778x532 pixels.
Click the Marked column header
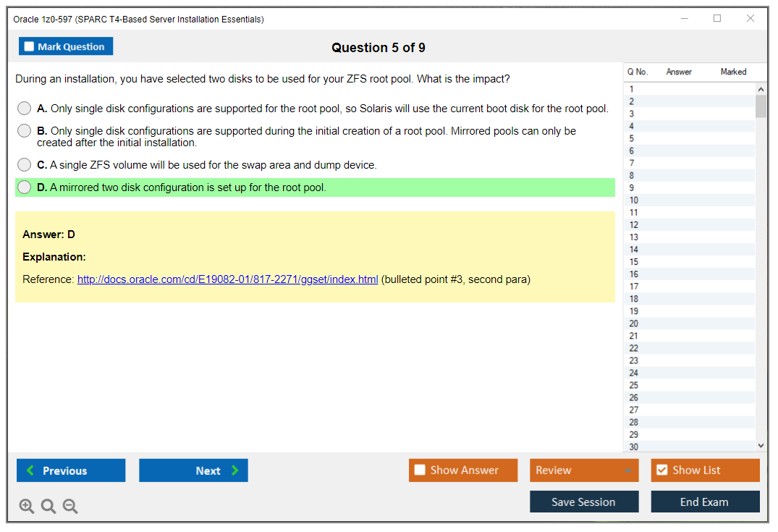click(x=733, y=72)
